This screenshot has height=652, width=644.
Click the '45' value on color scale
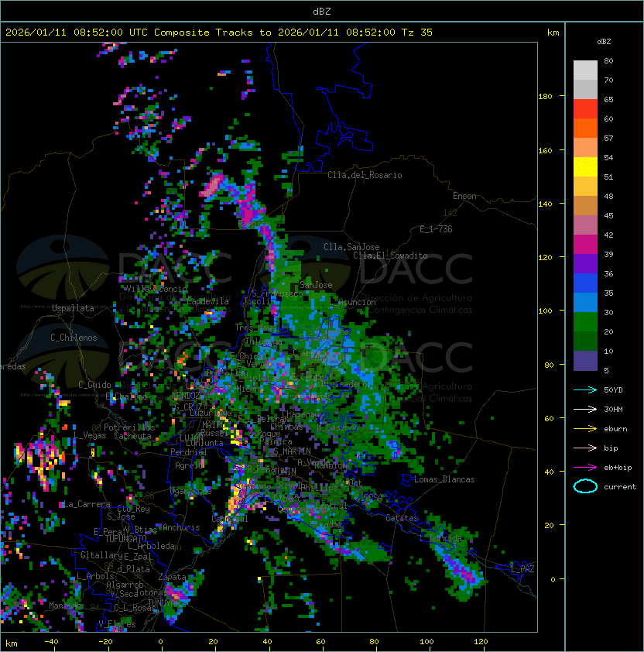point(608,216)
